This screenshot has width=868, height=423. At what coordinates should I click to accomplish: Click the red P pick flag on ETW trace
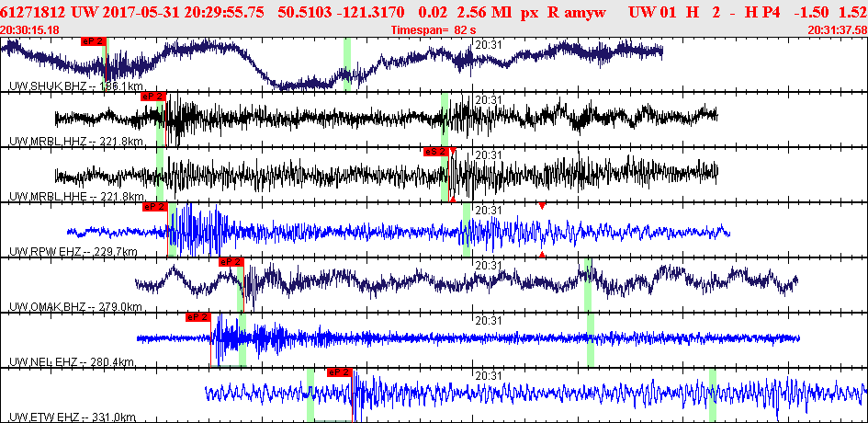pyautogui.click(x=339, y=372)
